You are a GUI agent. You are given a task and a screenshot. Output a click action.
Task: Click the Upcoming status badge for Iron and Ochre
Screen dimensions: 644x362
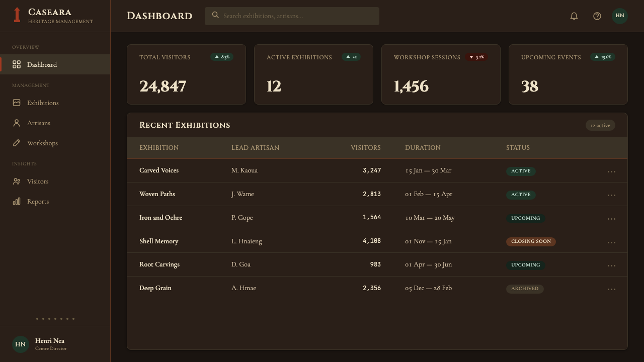[x=525, y=218]
